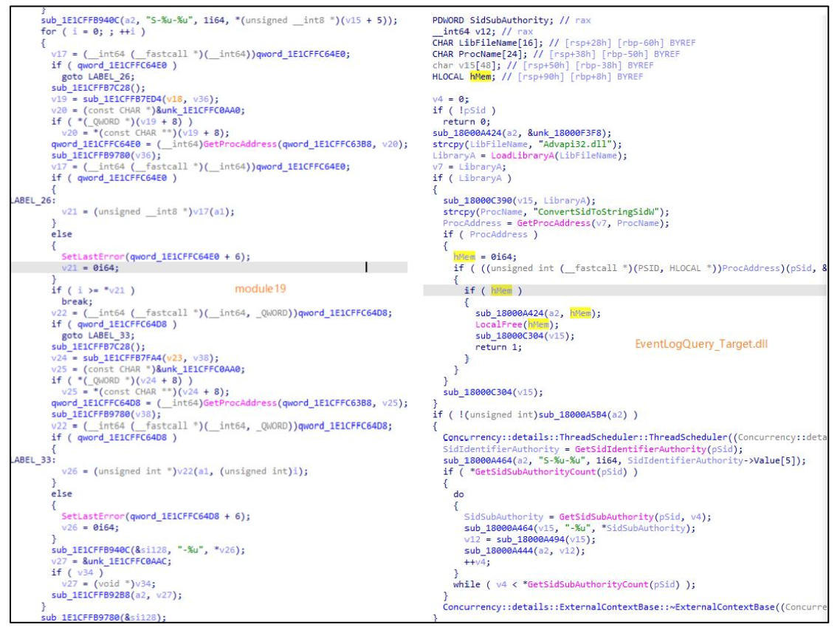Viewport: 840px width, 633px height.
Task: Click the GetSidIdentifierAuthority(pSid) assignment line
Action: click(x=593, y=449)
